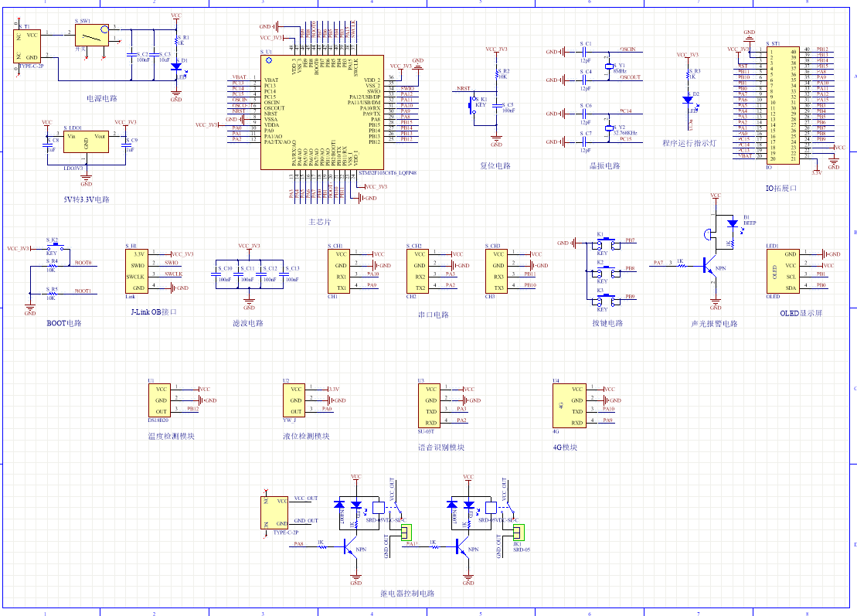
Task: Click the IO拓展口 title label
Action: point(781,188)
